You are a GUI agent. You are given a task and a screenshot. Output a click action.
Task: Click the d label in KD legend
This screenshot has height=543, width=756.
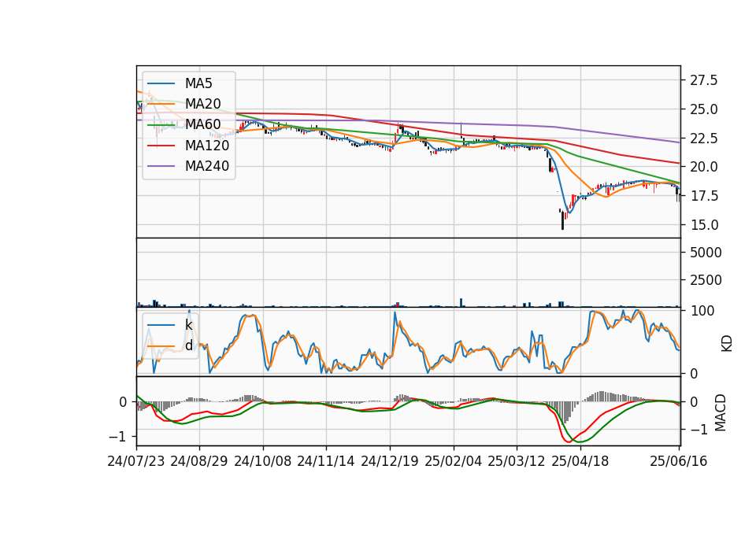tap(188, 345)
